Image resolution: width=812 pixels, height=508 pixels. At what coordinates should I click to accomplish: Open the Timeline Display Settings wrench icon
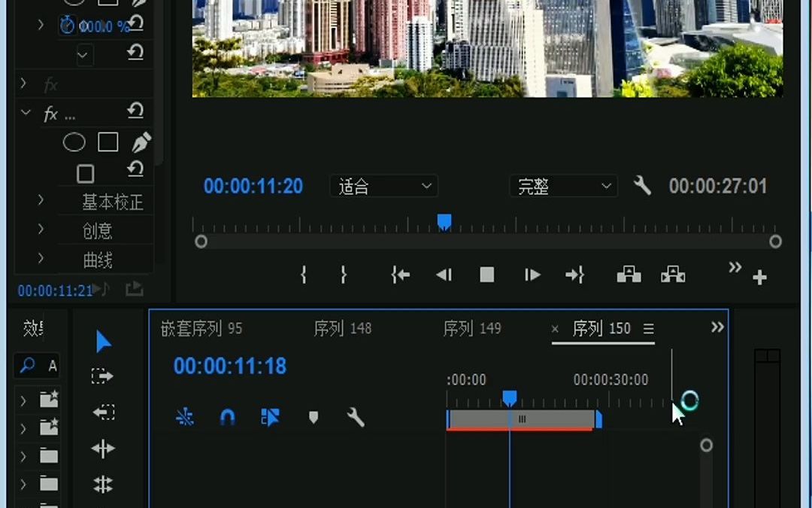point(356,419)
